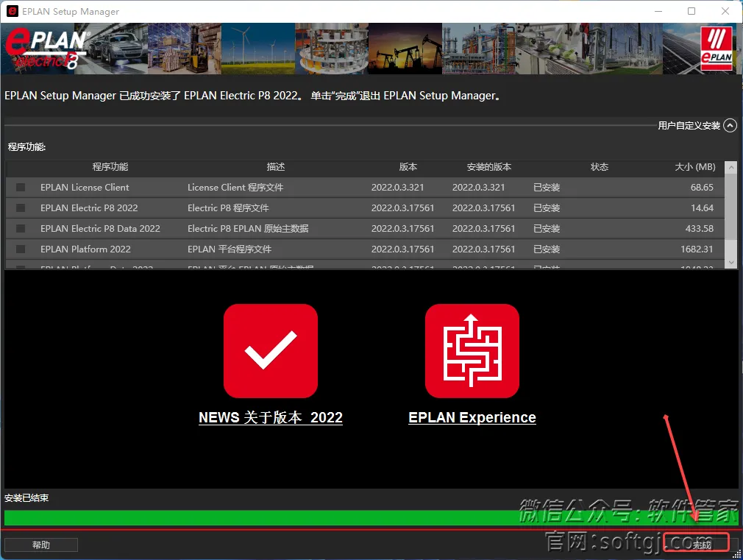Click the red checkmark NEWS icon

pos(270,351)
